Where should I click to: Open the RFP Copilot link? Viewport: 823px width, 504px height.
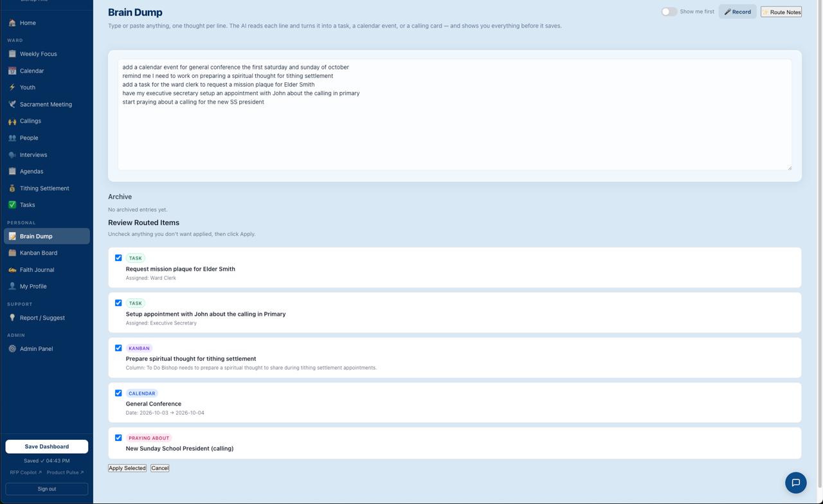[26, 473]
